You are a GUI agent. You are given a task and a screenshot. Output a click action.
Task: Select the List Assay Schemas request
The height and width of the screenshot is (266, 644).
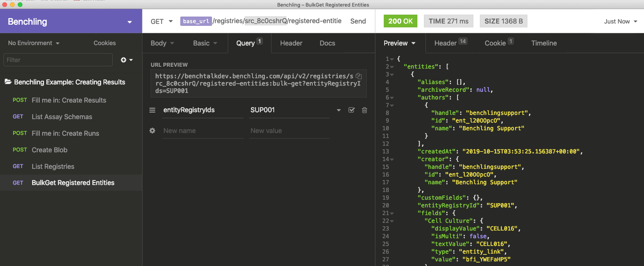pyautogui.click(x=71, y=117)
